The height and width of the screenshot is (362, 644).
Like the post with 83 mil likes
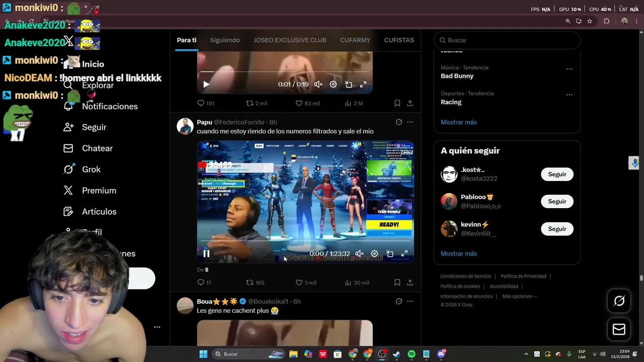[307, 103]
